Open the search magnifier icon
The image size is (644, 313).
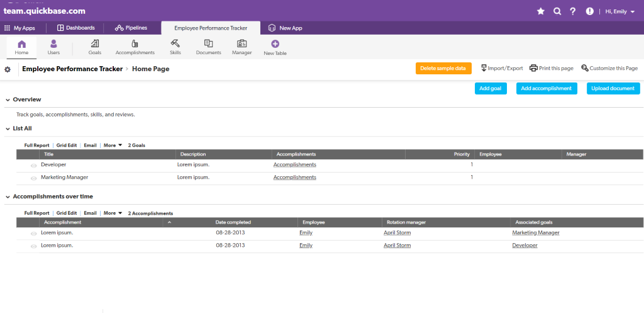pyautogui.click(x=557, y=11)
